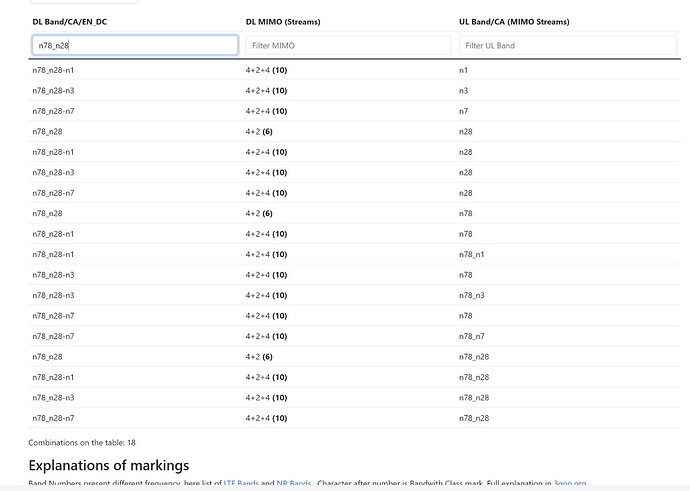This screenshot has height=491, width=690.
Task: Select UL cell reading n1
Action: (x=463, y=70)
